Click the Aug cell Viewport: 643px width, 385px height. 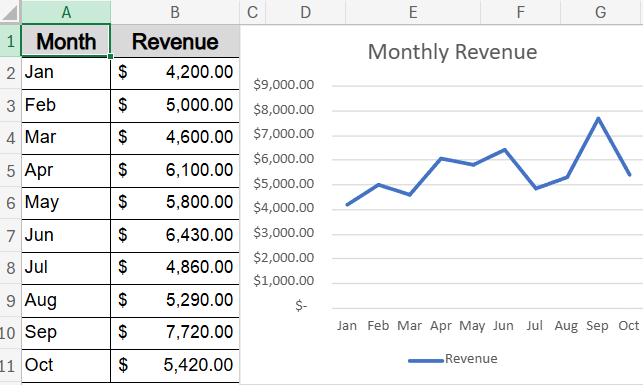pos(66,301)
